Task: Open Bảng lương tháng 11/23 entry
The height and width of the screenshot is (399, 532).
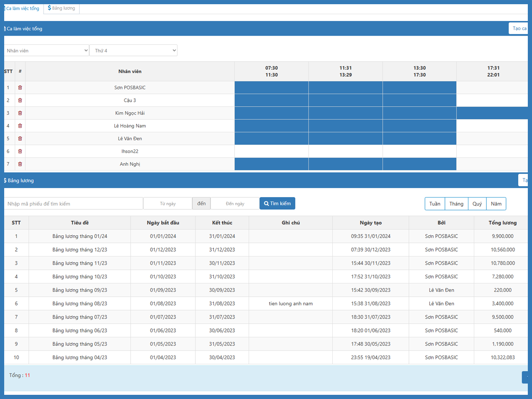Action: click(x=80, y=263)
